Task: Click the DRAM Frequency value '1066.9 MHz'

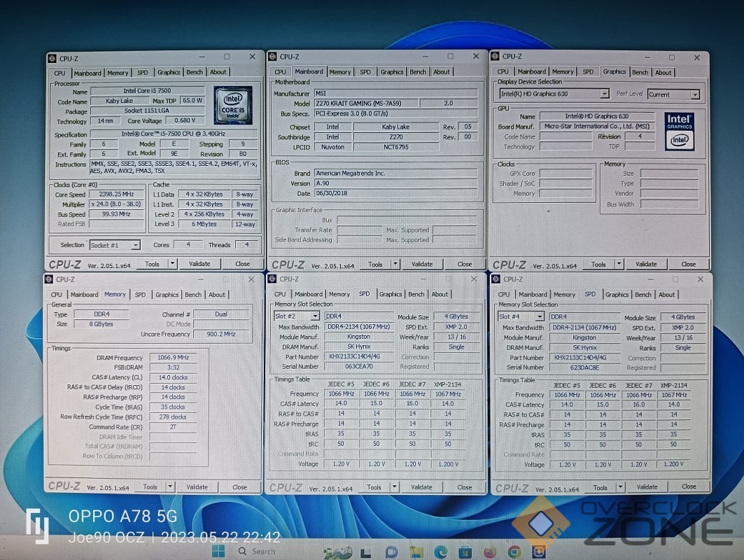Action: [x=173, y=358]
